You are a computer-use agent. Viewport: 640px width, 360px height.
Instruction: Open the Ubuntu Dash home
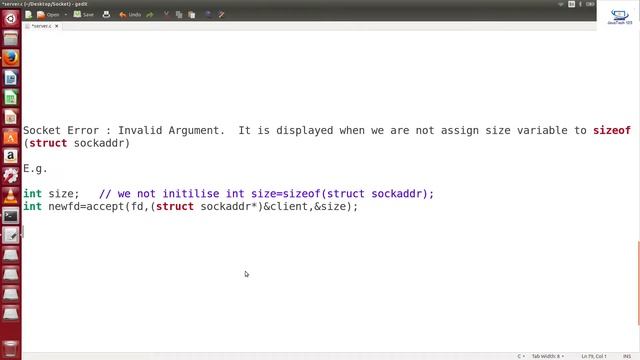pos(11,18)
